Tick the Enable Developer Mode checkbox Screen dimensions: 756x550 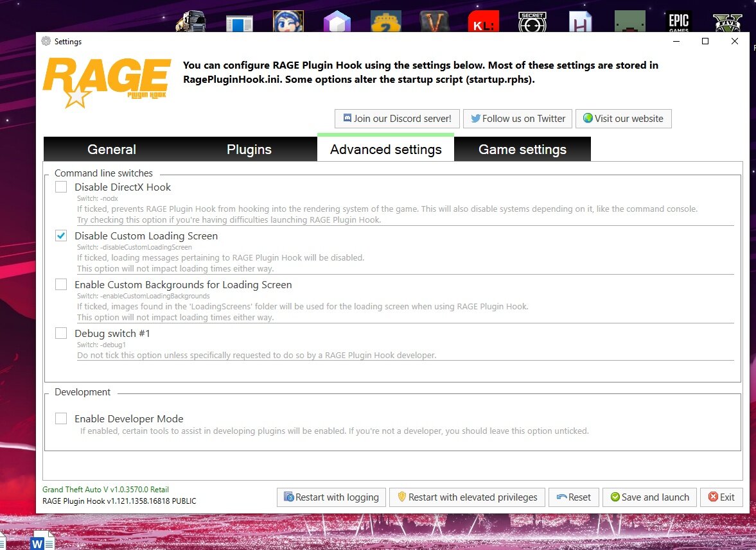[x=61, y=418]
